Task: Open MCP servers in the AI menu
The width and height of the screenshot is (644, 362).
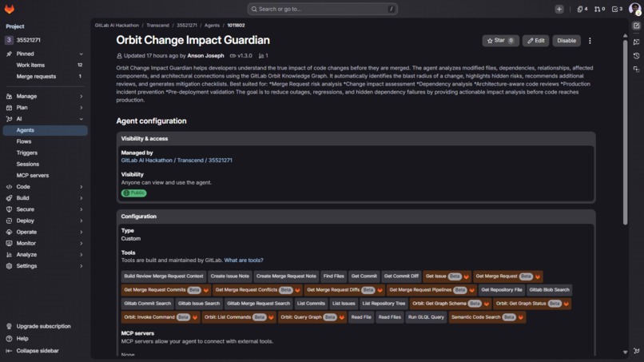Action: tap(46, 176)
